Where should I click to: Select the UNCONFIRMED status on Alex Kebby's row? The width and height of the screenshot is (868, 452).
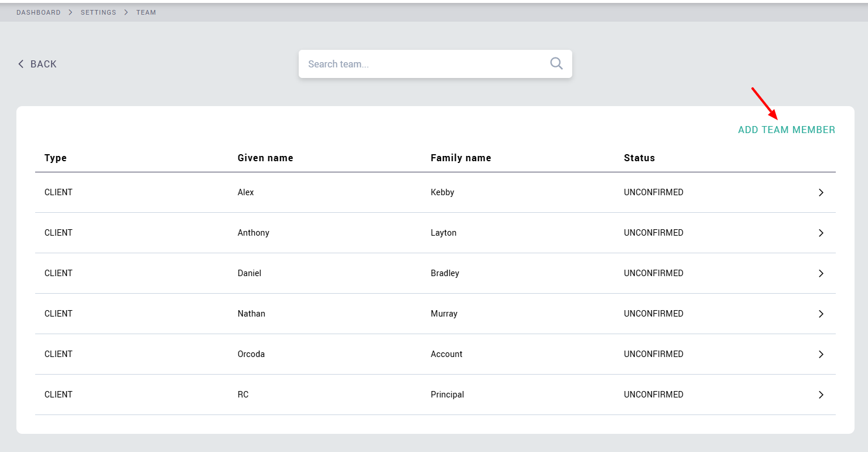coord(654,192)
